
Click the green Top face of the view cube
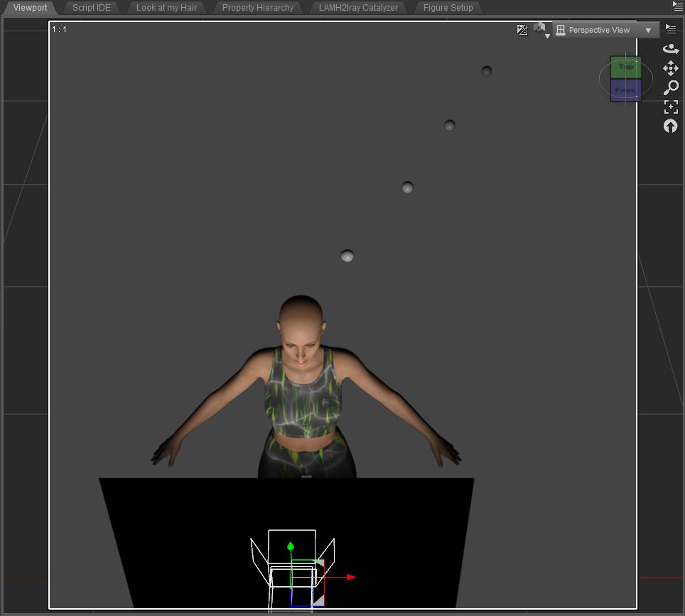626,66
